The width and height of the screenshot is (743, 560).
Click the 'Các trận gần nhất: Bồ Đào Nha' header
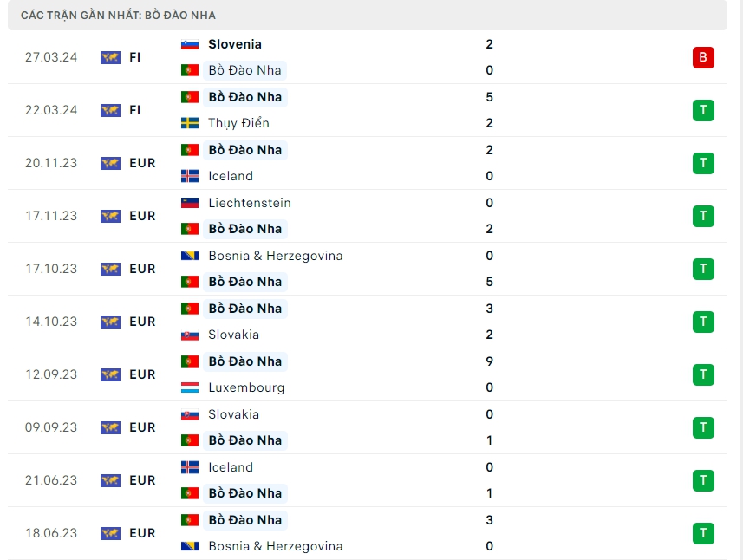[x=119, y=15]
